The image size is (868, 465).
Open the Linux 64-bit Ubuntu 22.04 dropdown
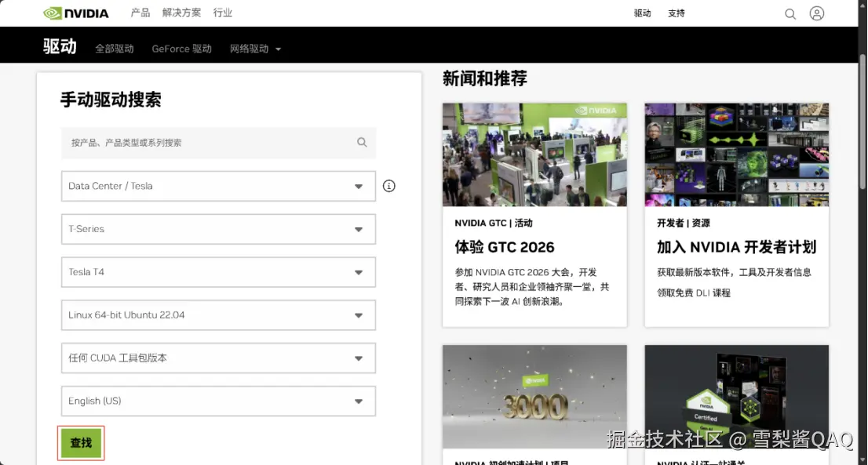click(219, 315)
